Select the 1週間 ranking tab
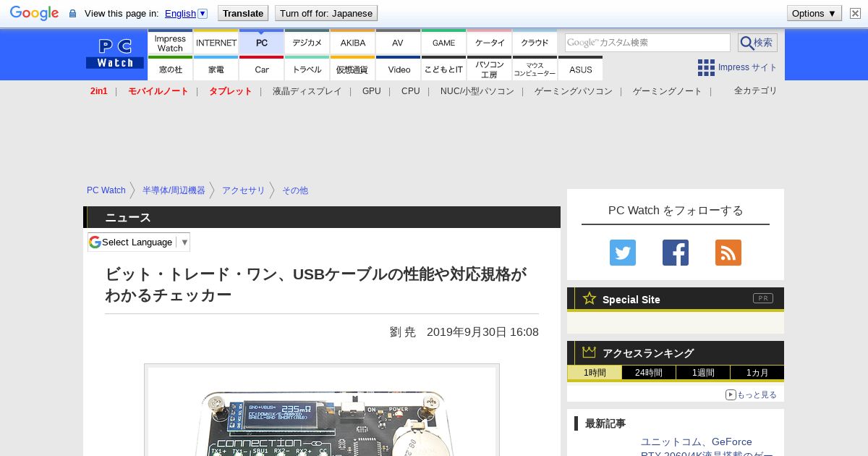868x456 pixels. [703, 373]
